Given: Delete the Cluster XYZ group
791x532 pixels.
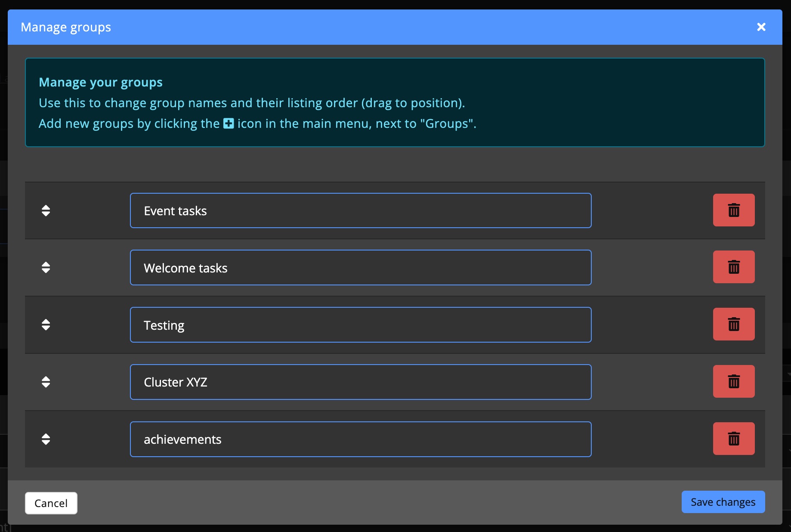Looking at the screenshot, I should 733,381.
